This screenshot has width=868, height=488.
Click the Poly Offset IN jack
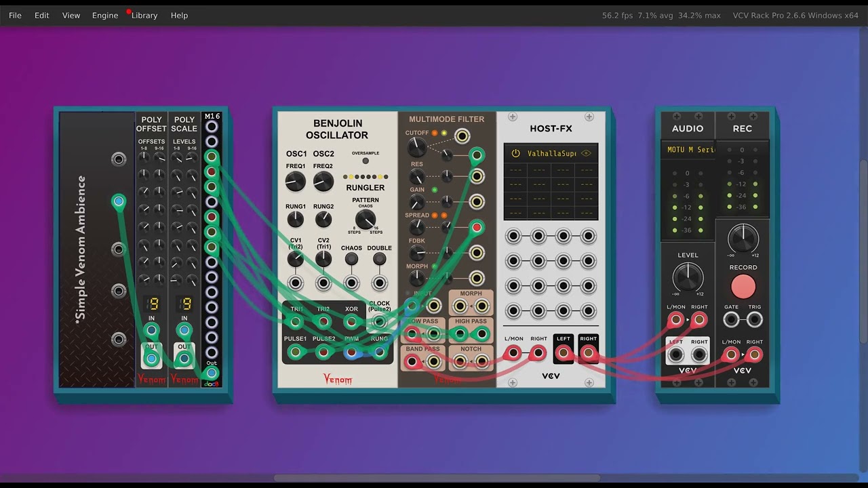point(152,331)
